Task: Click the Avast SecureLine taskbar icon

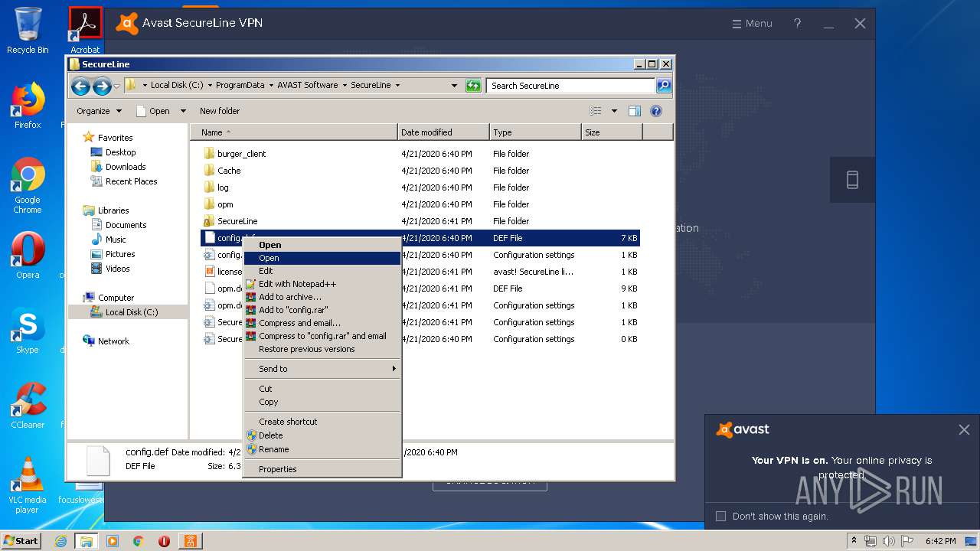Action: pyautogui.click(x=190, y=541)
